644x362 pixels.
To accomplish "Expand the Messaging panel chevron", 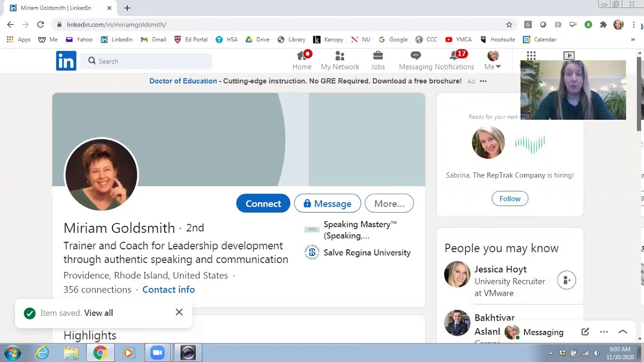I will click(x=622, y=332).
